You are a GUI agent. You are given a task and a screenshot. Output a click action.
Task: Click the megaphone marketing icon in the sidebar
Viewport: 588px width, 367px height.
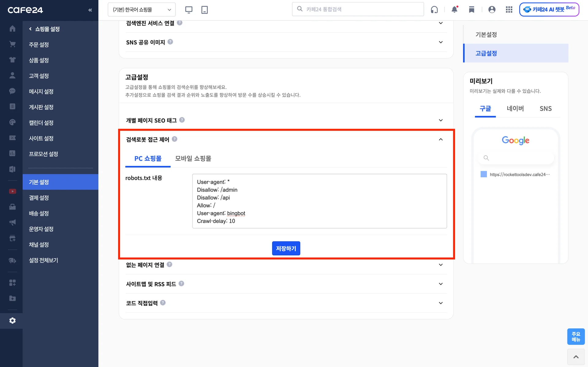[12, 222]
